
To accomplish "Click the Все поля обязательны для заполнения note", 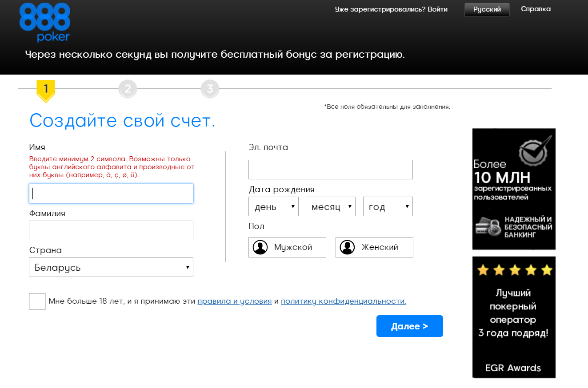I will pyautogui.click(x=387, y=107).
